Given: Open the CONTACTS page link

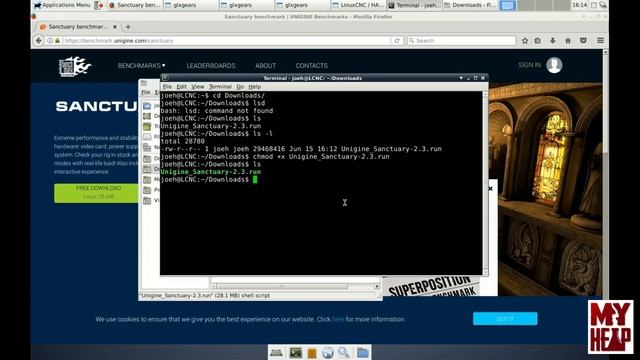Looking at the screenshot, I should (311, 66).
